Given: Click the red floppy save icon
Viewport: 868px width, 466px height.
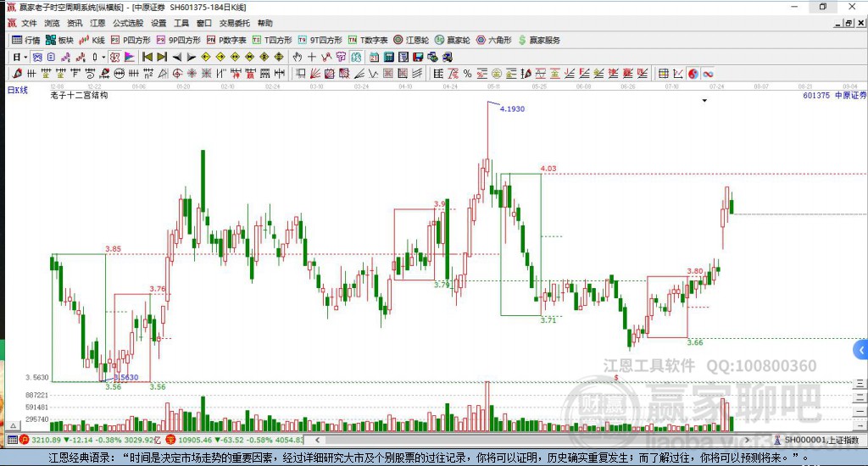Looking at the screenshot, I should click(418, 57).
